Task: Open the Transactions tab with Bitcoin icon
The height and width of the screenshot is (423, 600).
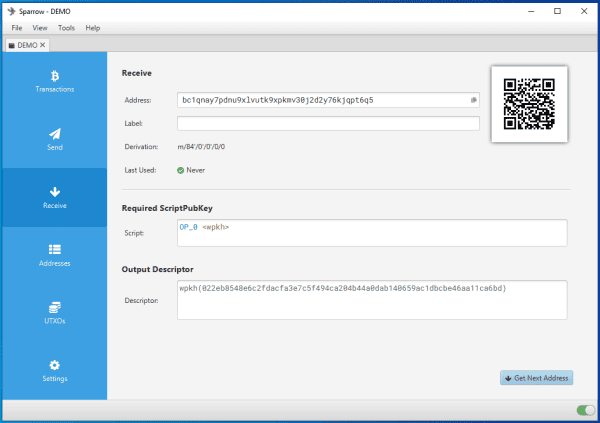Action: [54, 81]
